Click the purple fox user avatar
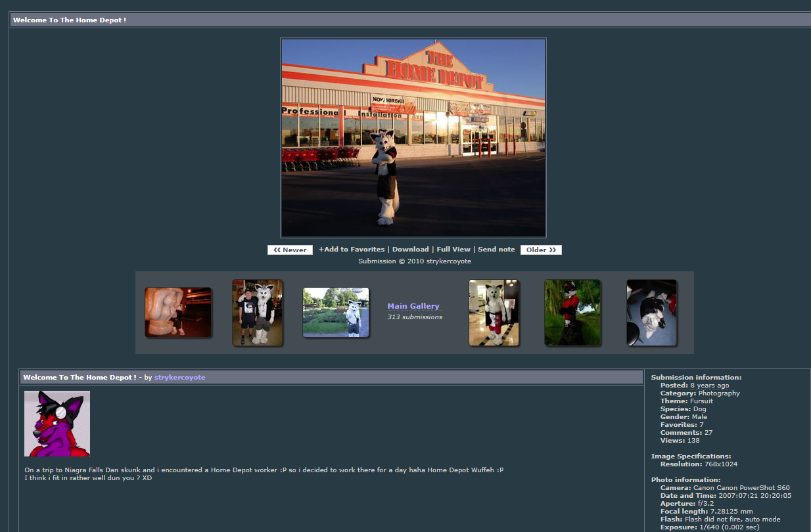The width and height of the screenshot is (811, 532). pyautogui.click(x=57, y=424)
